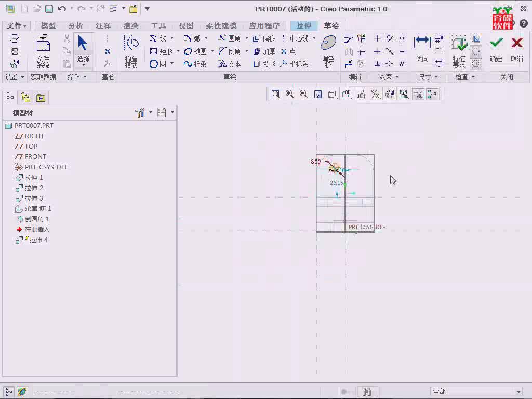The image size is (532, 399).
Task: Click the Refit zoom icon
Action: (x=275, y=94)
